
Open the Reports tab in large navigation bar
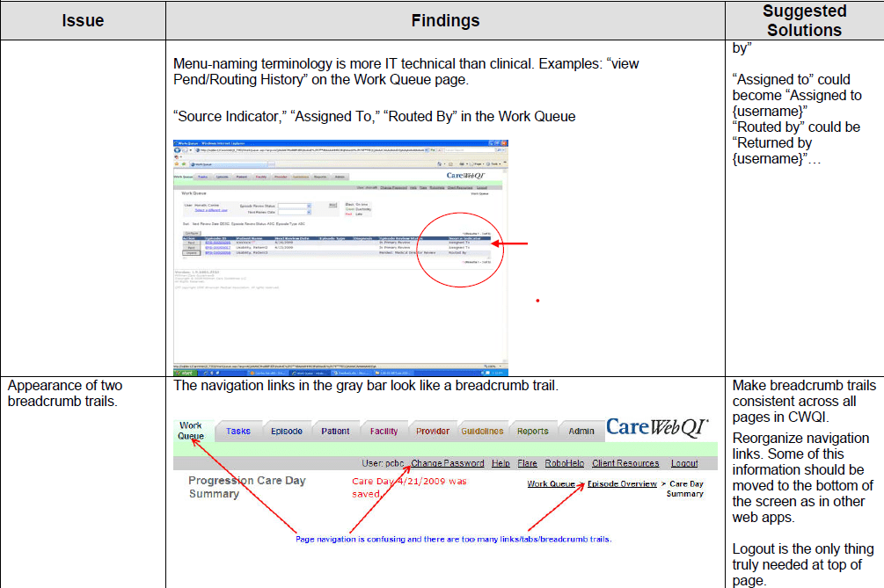533,432
